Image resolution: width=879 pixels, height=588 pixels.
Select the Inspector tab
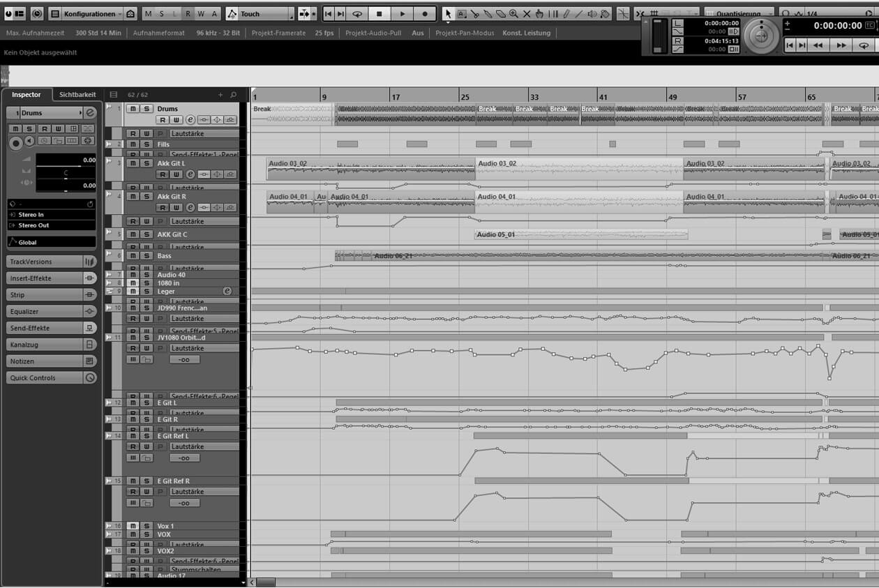pos(27,95)
